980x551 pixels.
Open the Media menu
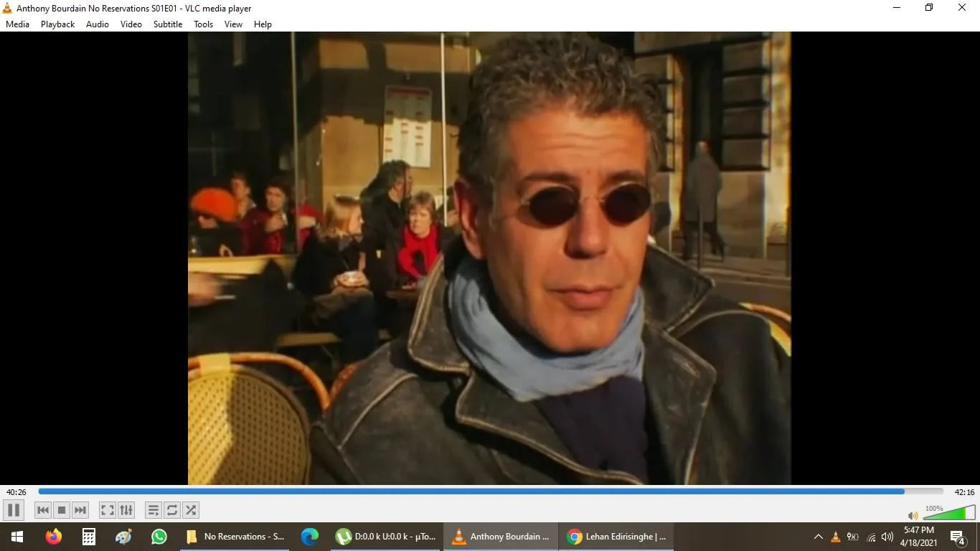coord(17,24)
